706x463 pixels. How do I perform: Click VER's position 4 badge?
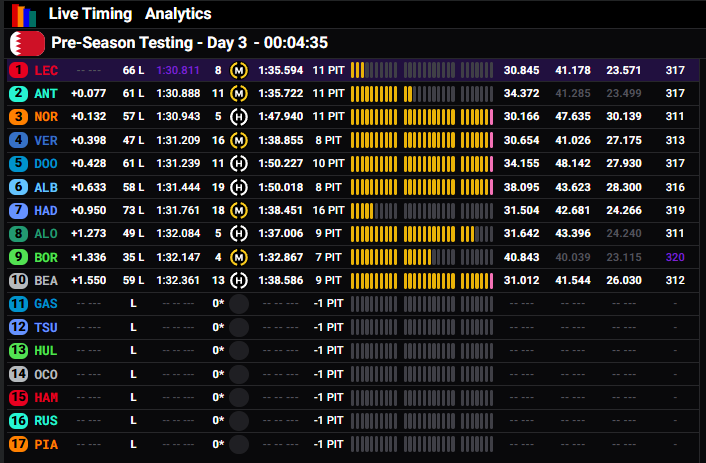(x=18, y=140)
